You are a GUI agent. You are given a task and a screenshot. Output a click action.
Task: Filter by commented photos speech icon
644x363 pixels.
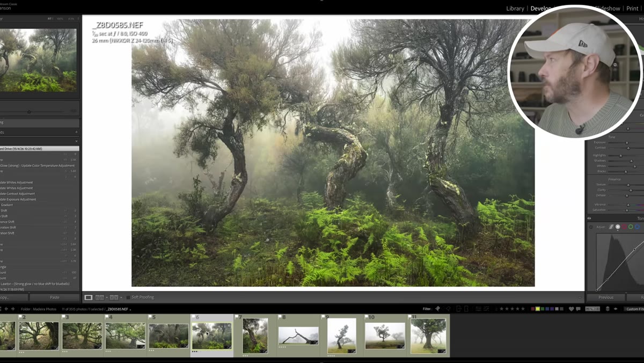coord(579,309)
